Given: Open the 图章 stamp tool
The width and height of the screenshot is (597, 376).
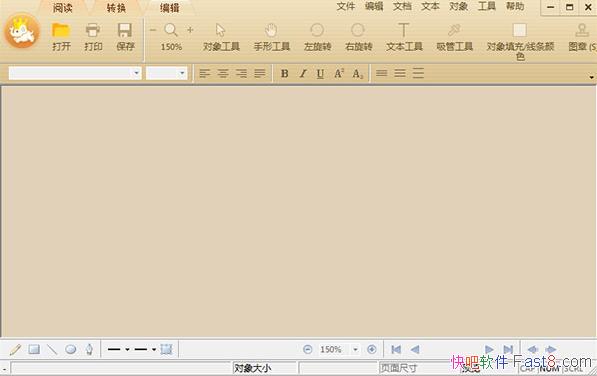Looking at the screenshot, I should [x=582, y=30].
